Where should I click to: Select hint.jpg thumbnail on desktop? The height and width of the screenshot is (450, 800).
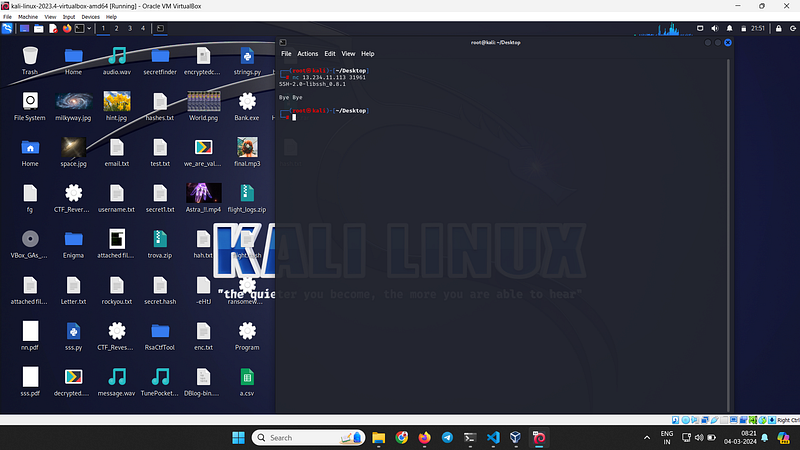[117, 107]
